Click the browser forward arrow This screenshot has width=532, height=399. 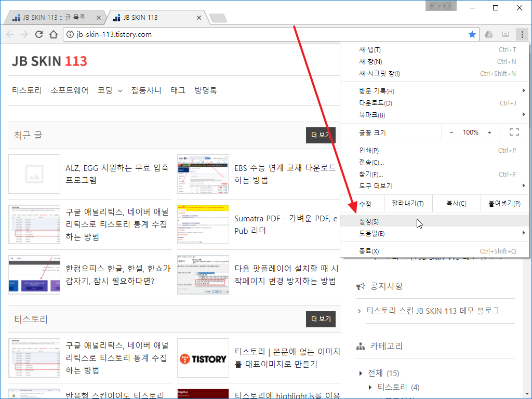point(24,34)
